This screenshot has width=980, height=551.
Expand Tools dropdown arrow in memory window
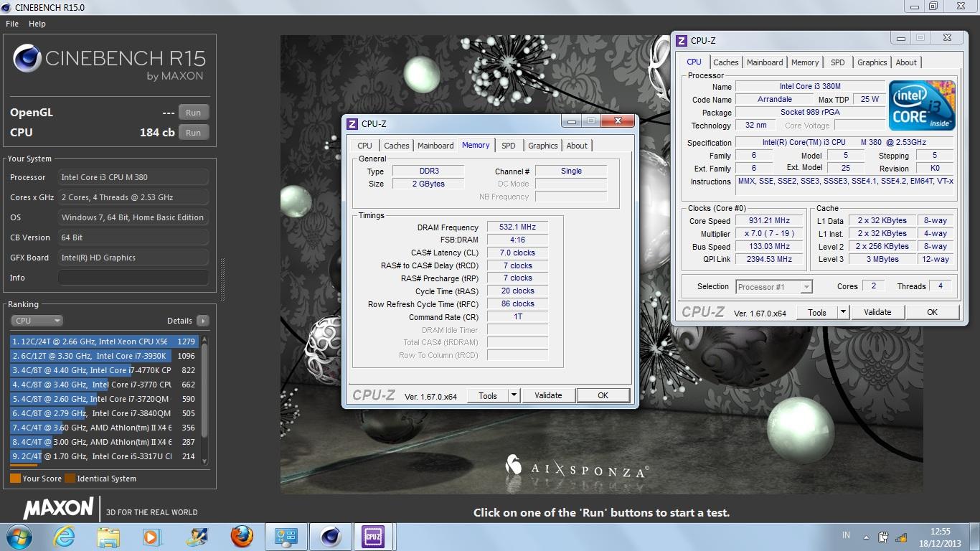pos(514,395)
